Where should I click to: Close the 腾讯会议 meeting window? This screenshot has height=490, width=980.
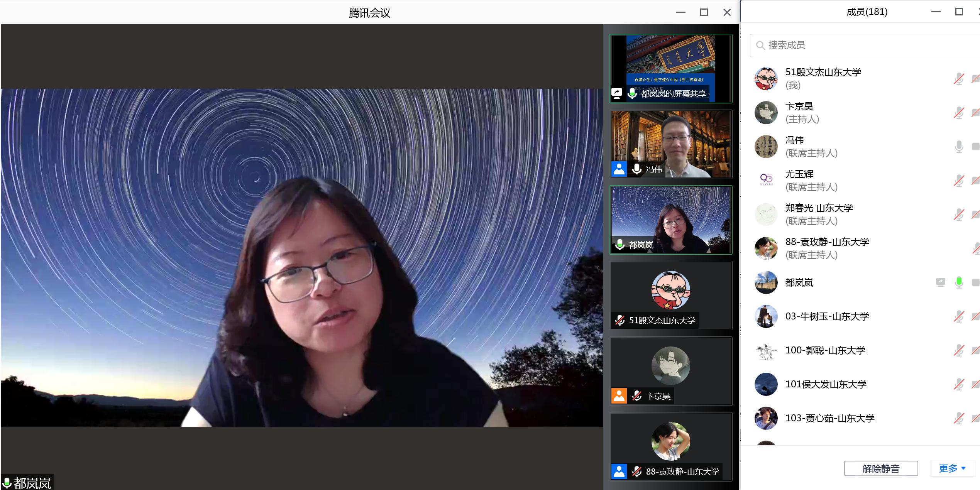(727, 13)
